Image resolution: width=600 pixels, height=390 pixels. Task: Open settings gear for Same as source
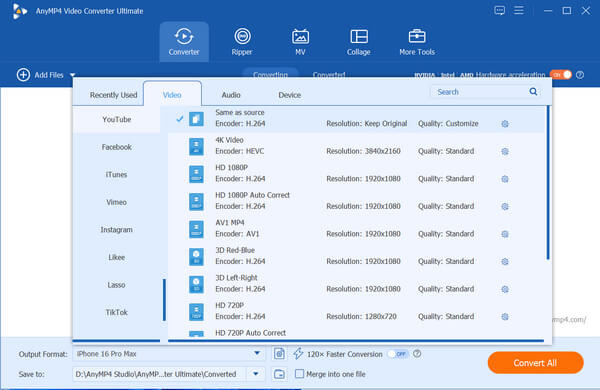[x=505, y=124]
